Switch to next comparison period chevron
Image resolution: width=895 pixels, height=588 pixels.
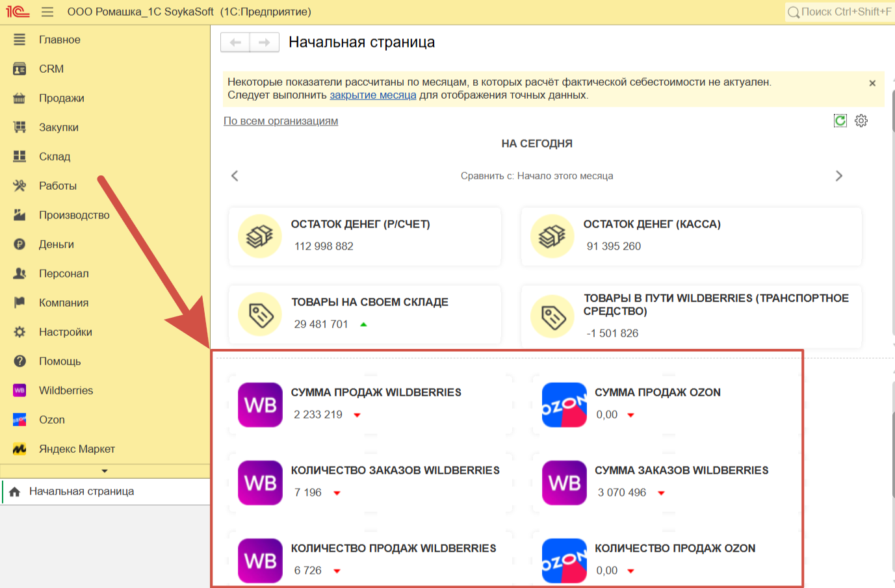pos(838,176)
